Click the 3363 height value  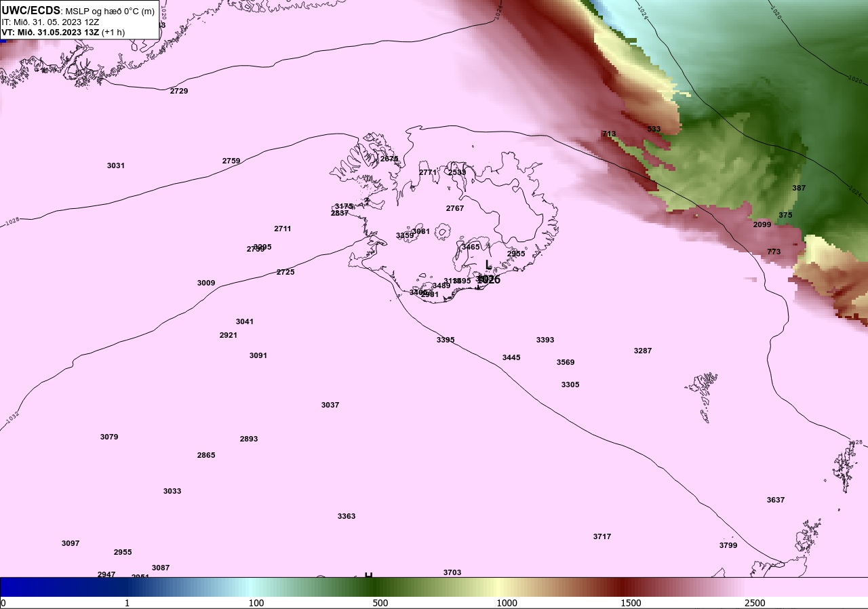pyautogui.click(x=347, y=516)
